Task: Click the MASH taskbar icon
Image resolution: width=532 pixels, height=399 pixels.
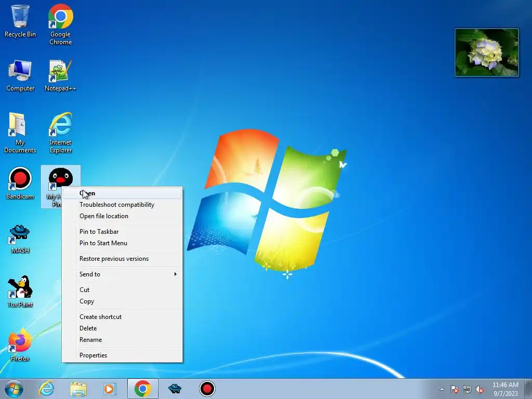Action: [175, 389]
